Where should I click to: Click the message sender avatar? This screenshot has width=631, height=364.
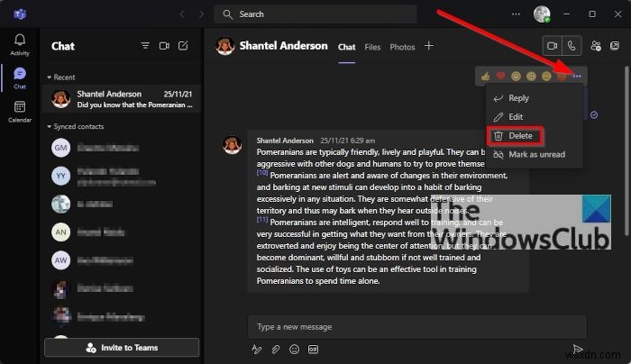click(x=233, y=145)
